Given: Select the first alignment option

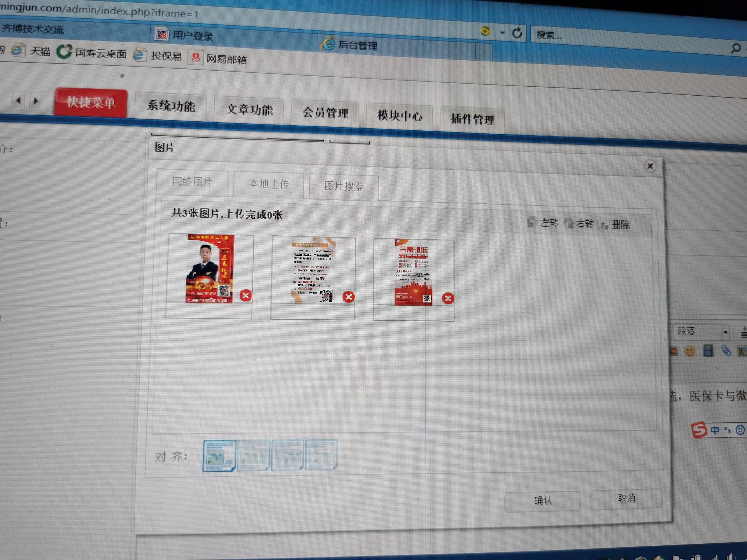Looking at the screenshot, I should [x=219, y=455].
